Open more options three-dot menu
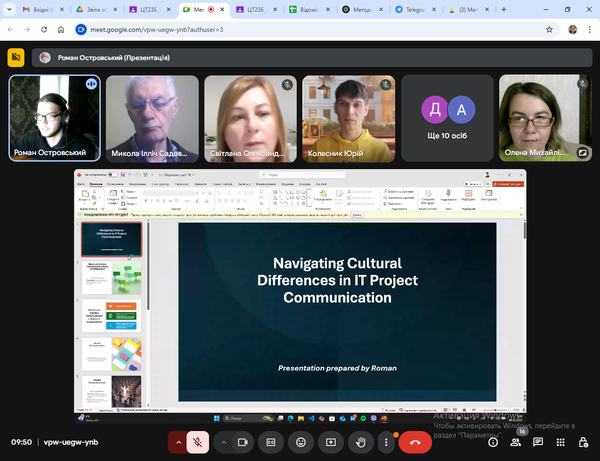Viewport: 600px width, 461px height. pyautogui.click(x=386, y=442)
